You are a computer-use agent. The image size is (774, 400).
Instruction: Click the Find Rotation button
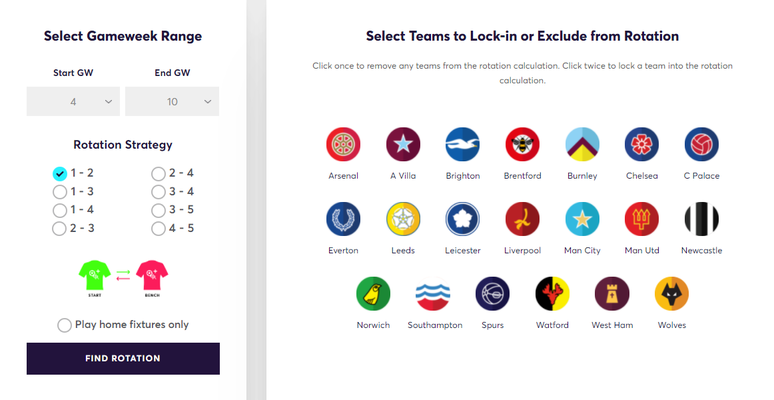[123, 358]
